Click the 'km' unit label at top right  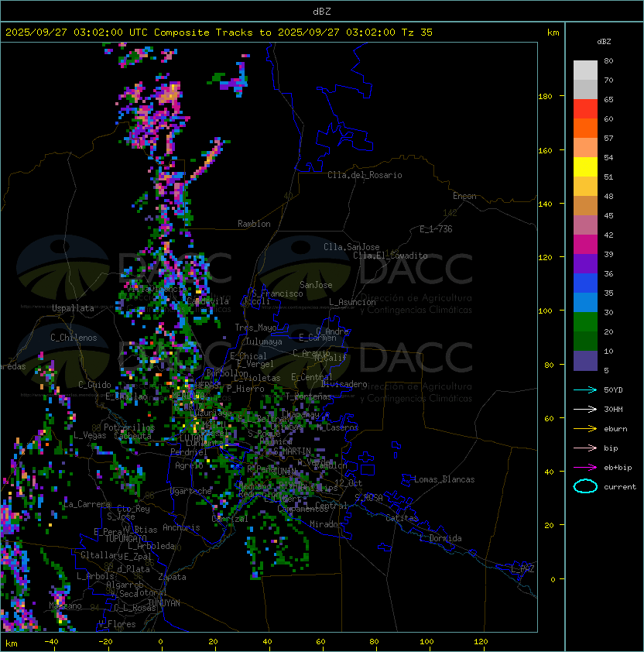coord(553,33)
